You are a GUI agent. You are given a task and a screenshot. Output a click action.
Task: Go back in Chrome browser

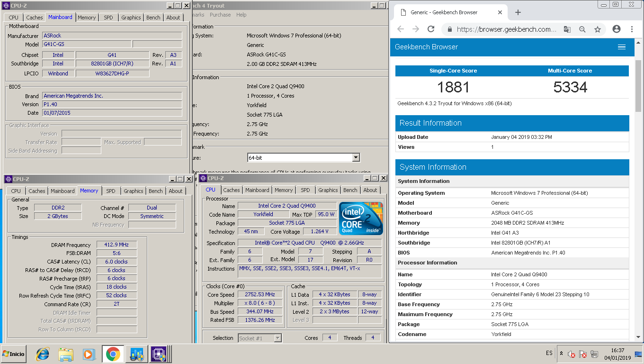coord(401,29)
